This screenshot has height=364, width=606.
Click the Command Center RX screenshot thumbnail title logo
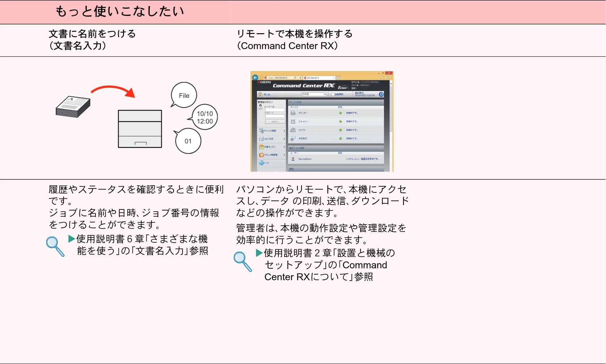pyautogui.click(x=304, y=86)
